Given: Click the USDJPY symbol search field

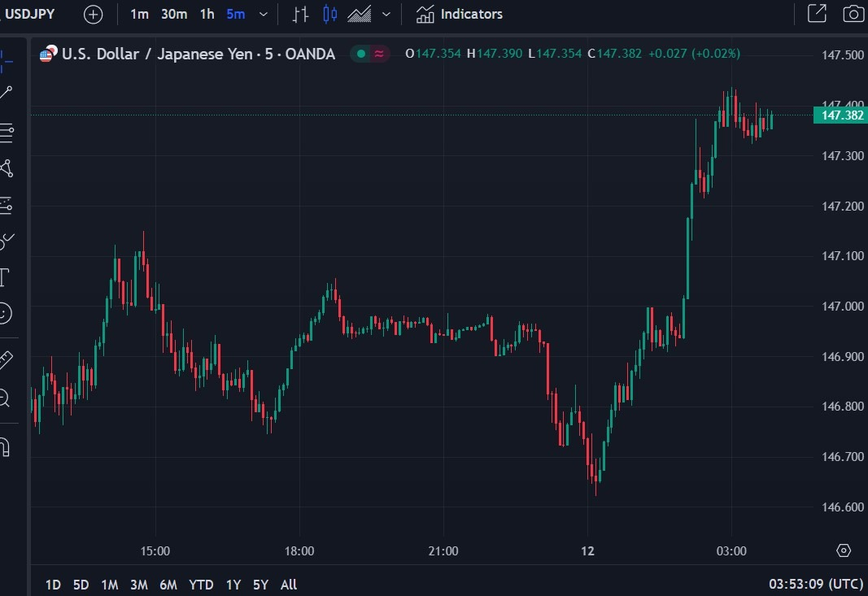Looking at the screenshot, I should [x=28, y=14].
